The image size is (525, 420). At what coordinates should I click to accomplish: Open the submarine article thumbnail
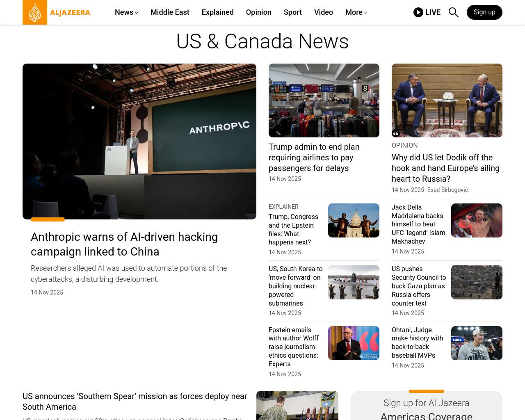(x=354, y=282)
